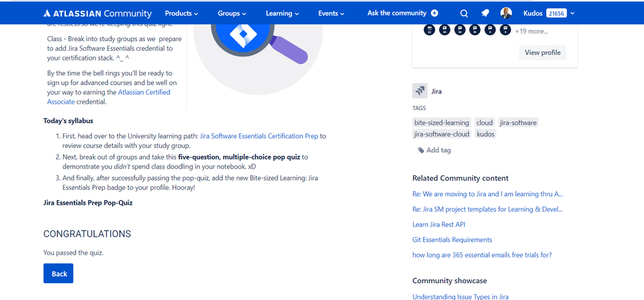Select the bite-sized-learning tag
Viewport: 644px width, 300px height.
pos(442,123)
